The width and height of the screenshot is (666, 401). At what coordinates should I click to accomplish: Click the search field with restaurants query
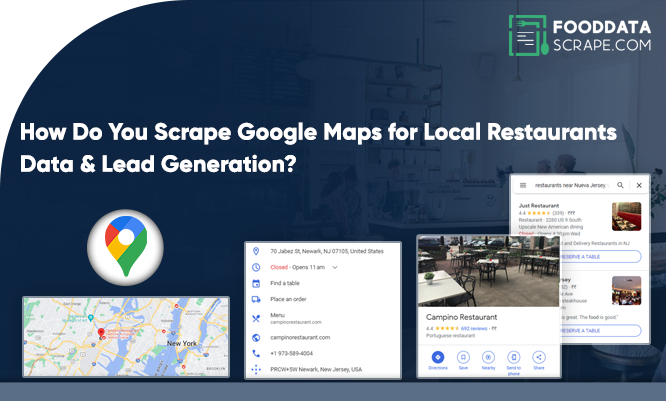click(570, 185)
